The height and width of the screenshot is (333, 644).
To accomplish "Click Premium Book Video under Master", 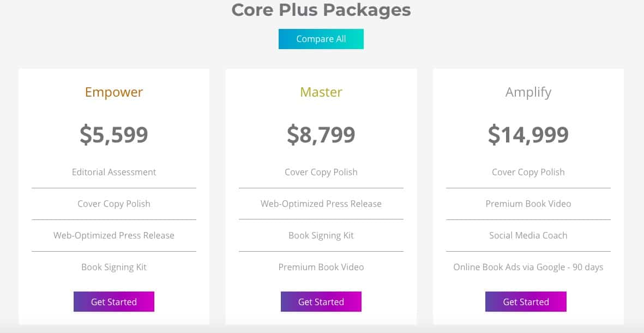I will (321, 267).
